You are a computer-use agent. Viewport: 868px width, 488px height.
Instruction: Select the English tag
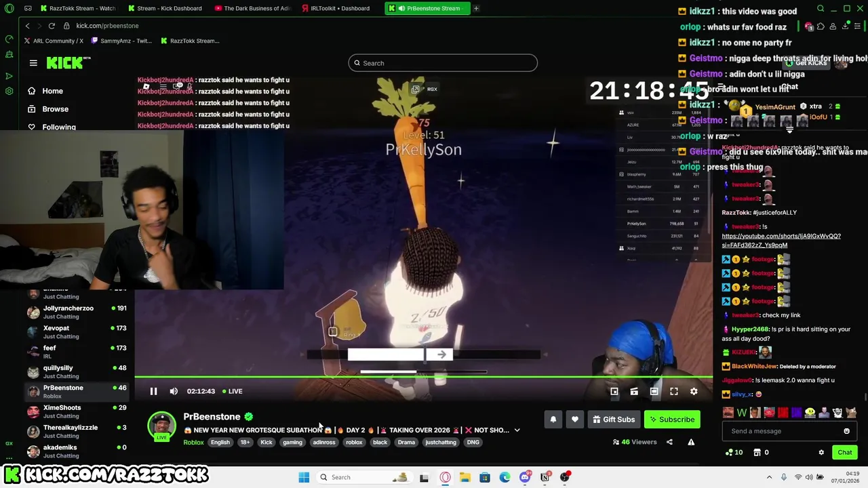click(220, 442)
